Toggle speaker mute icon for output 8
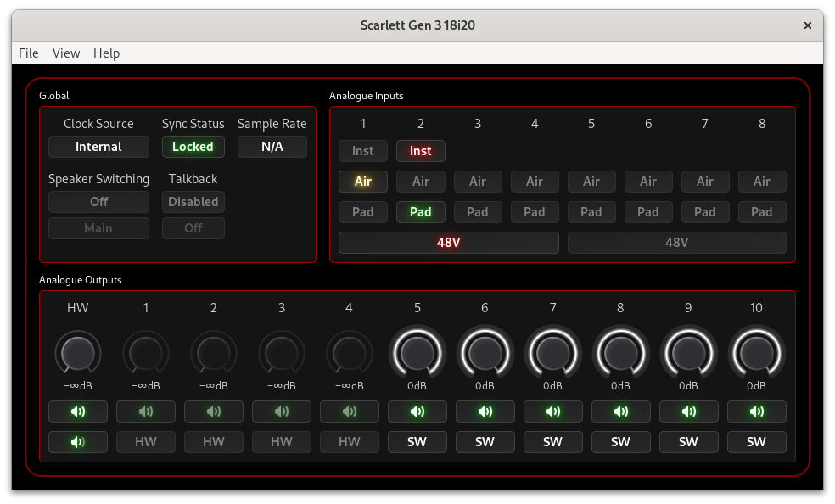This screenshot has width=835, height=504. click(620, 412)
